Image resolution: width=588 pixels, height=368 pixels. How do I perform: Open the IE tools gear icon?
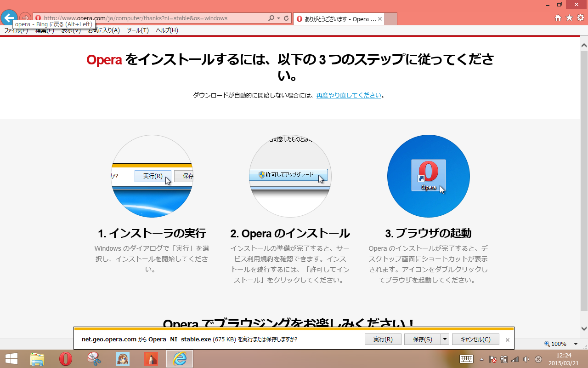pyautogui.click(x=580, y=18)
